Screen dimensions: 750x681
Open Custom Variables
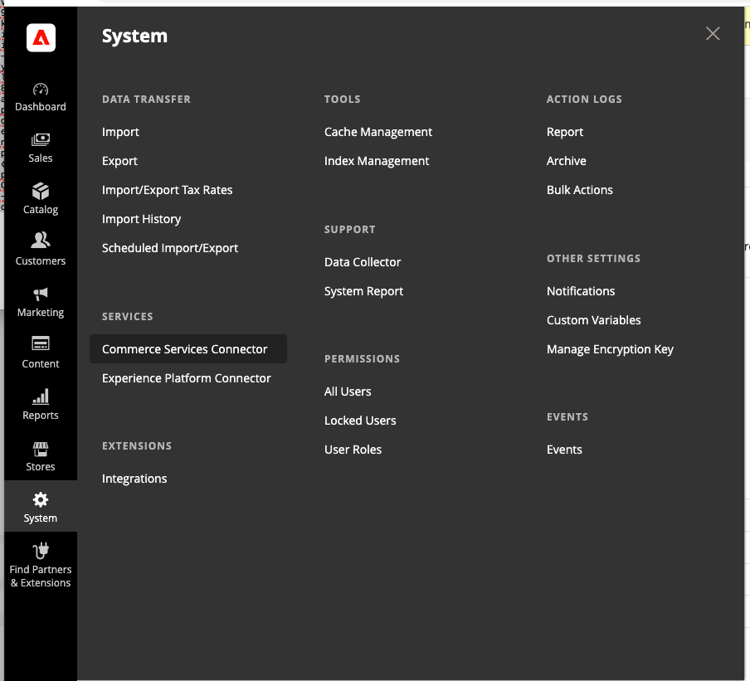click(x=594, y=320)
